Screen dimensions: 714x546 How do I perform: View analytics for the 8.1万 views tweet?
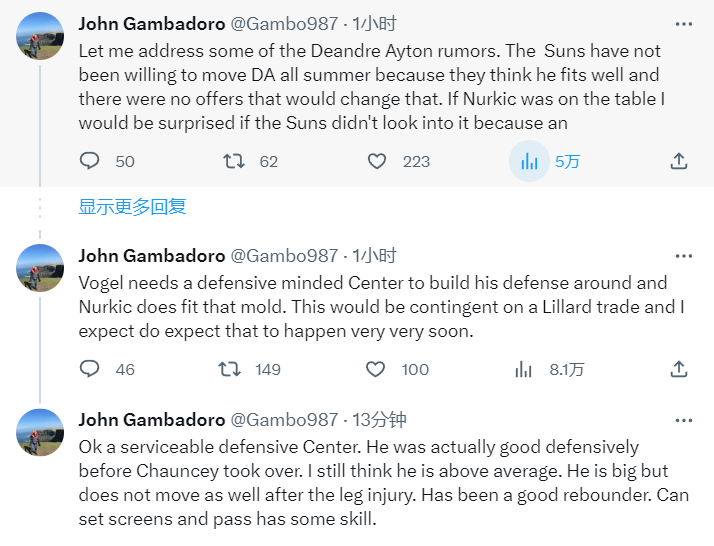tap(523, 369)
